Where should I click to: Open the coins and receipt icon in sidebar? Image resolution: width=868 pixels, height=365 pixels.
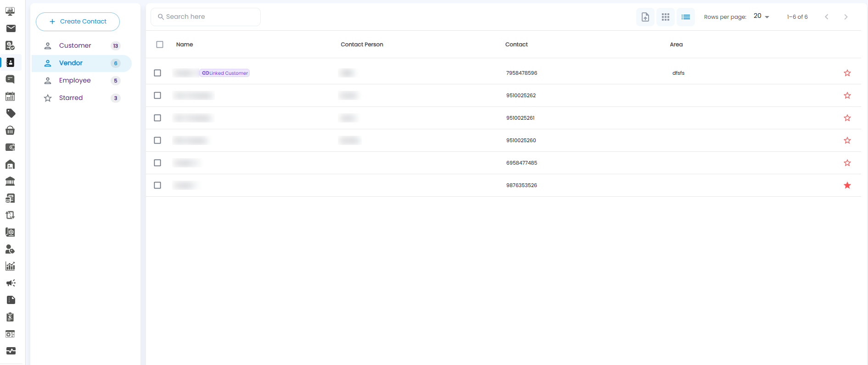(10, 198)
